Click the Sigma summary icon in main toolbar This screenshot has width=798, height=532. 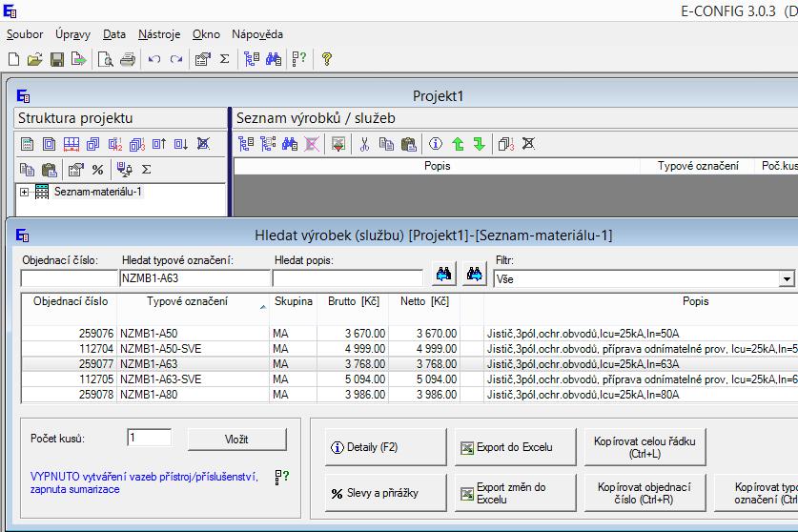coord(224,59)
